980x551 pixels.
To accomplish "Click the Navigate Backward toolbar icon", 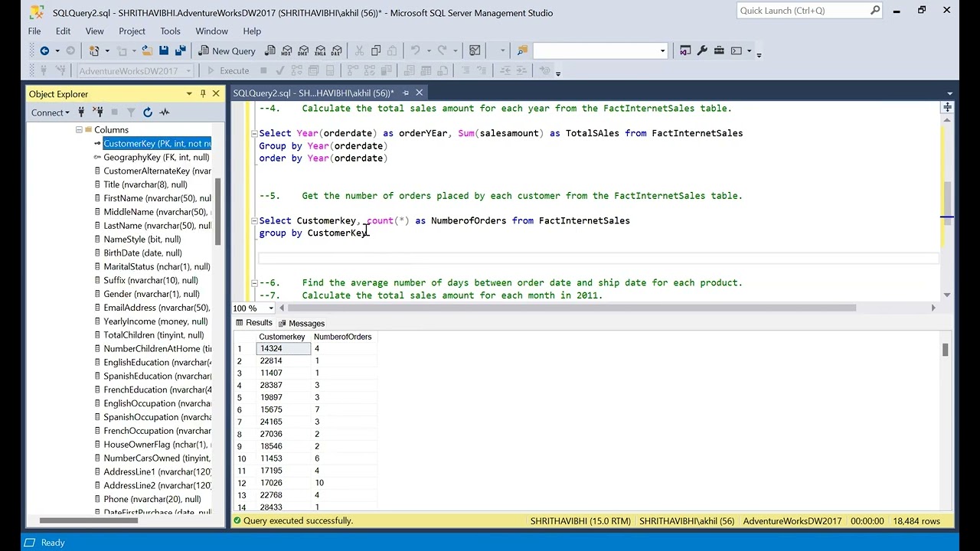I will (44, 51).
